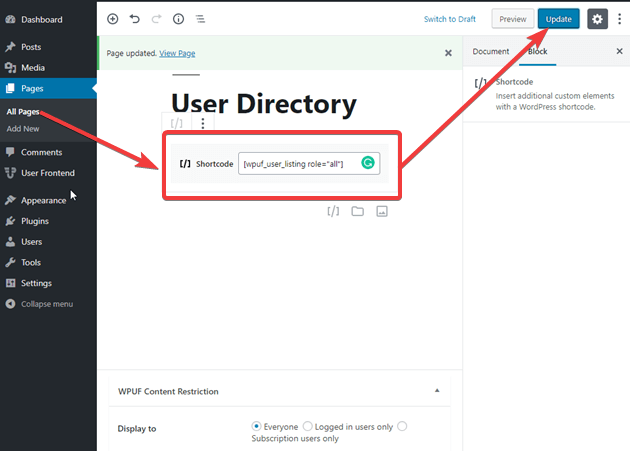
Task: Open the View Page link
Action: pyautogui.click(x=177, y=53)
